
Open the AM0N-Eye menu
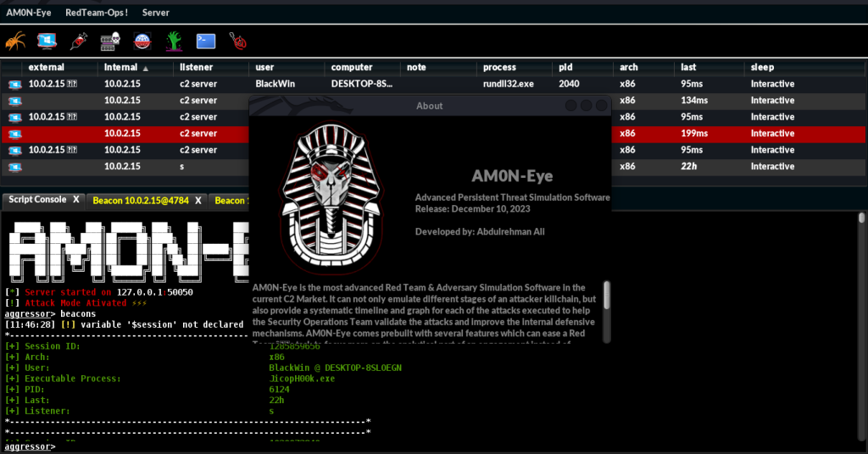pos(29,13)
